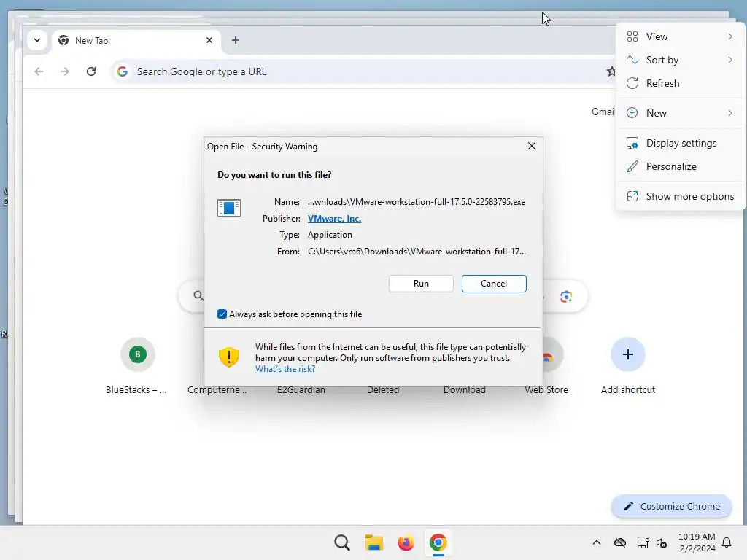Open Windows Search from the taskbar
The height and width of the screenshot is (560, 747).
(341, 542)
